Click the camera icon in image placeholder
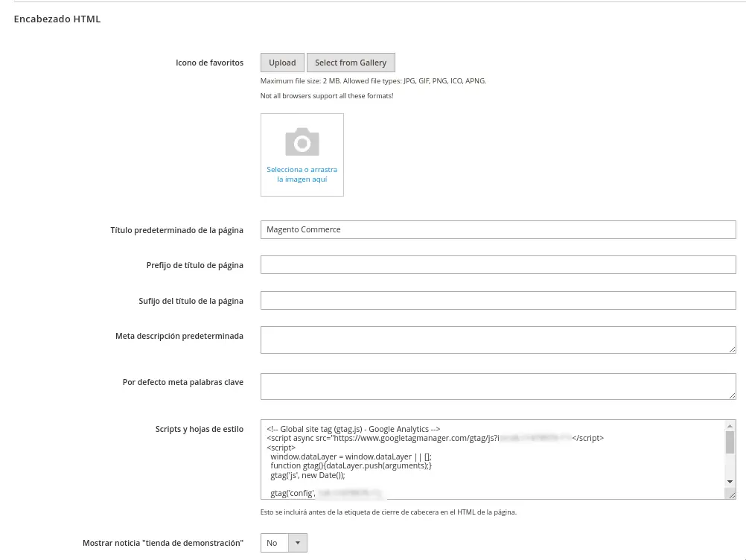Viewport: 746px width, 560px height. 302,141
